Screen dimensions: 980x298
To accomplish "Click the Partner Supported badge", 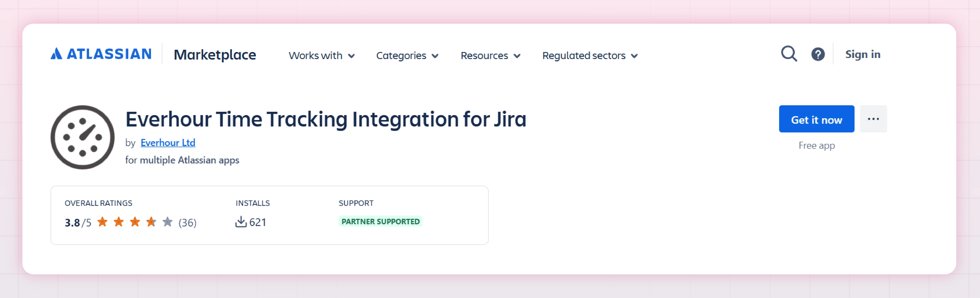I will pyautogui.click(x=380, y=221).
